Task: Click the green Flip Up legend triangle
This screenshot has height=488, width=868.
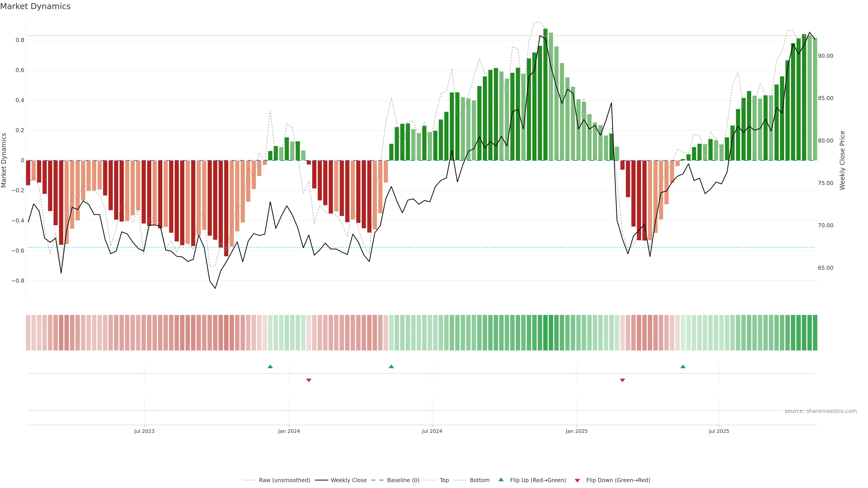Action: (501, 480)
